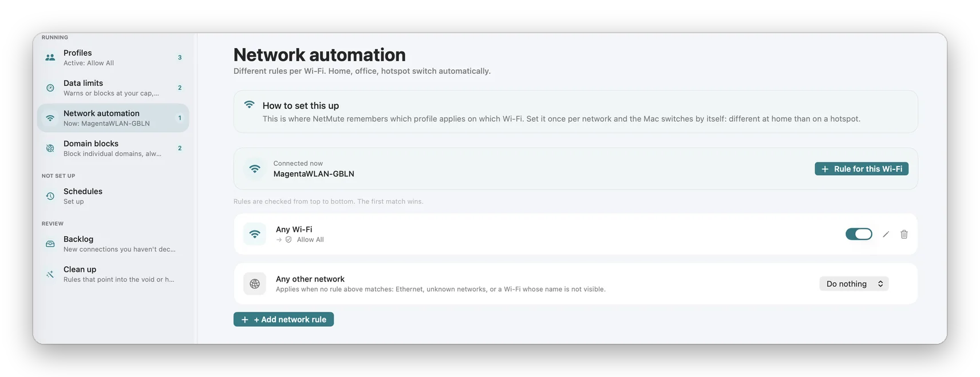Image resolution: width=980 pixels, height=377 pixels.
Task: Click the Profiles people icon in sidebar
Action: tap(50, 57)
